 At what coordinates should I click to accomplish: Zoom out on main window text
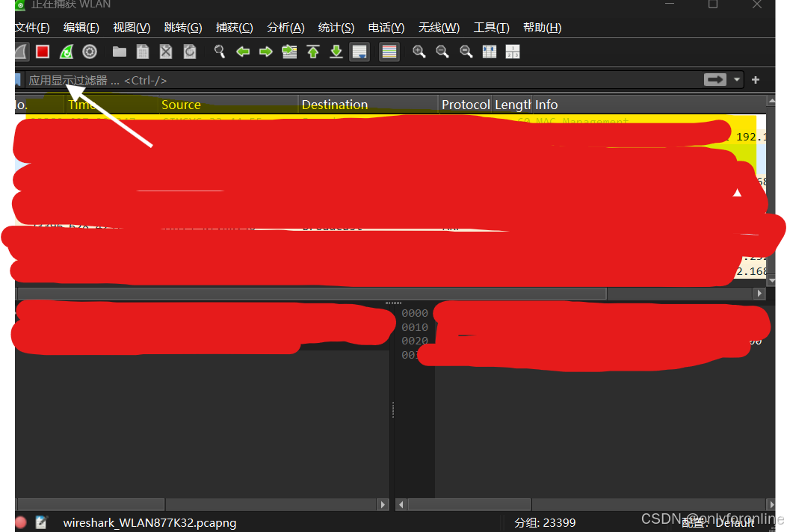[x=442, y=52]
